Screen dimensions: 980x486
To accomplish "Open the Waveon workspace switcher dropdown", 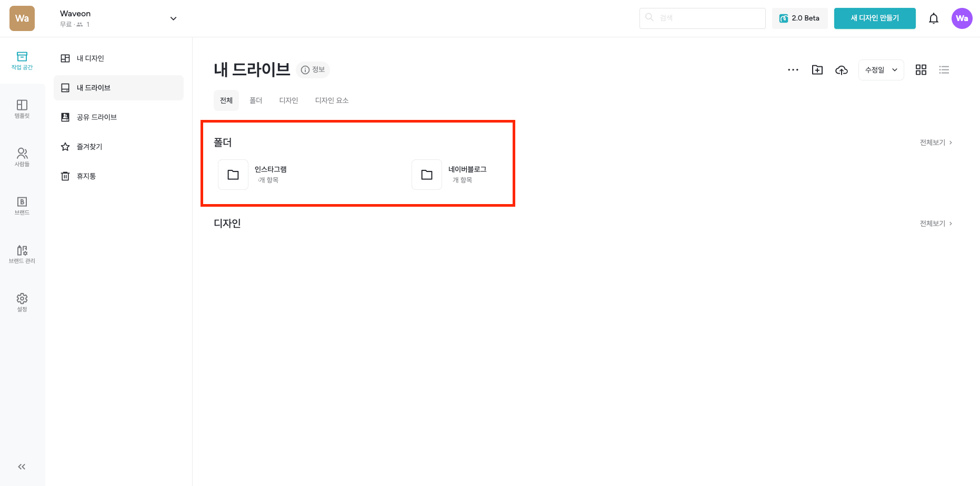I will pos(173,18).
